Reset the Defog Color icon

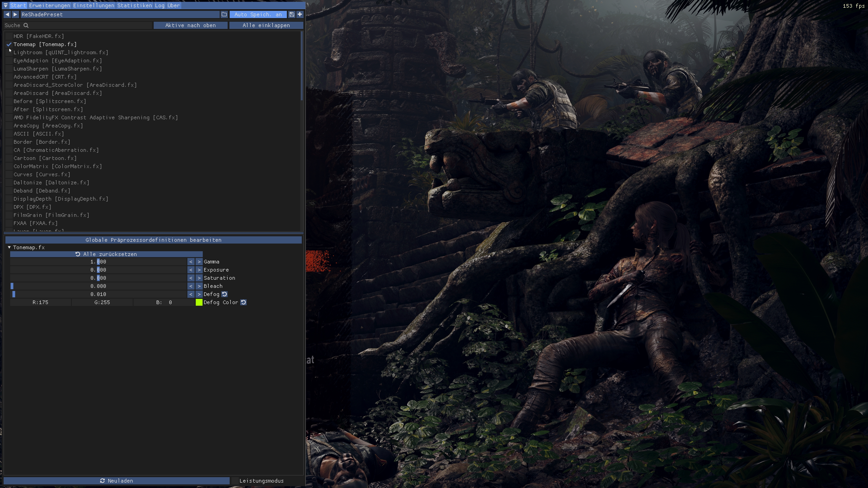(244, 303)
